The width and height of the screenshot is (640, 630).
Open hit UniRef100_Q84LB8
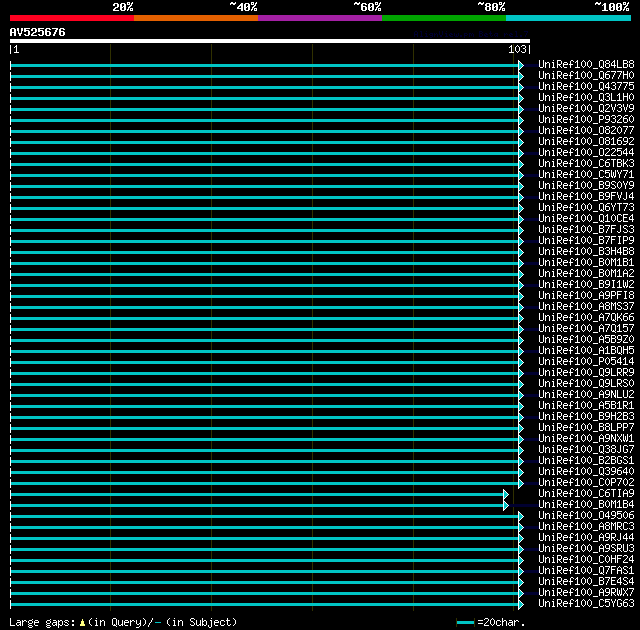pos(586,64)
